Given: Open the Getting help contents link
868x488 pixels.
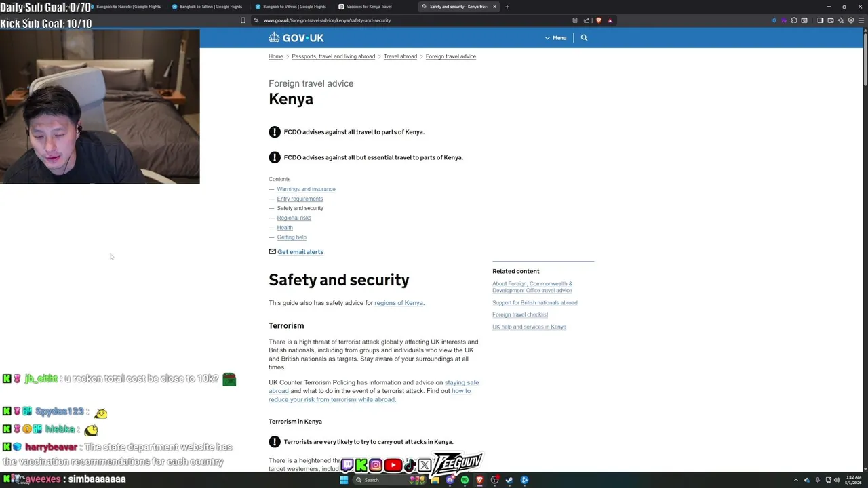Looking at the screenshot, I should point(292,237).
